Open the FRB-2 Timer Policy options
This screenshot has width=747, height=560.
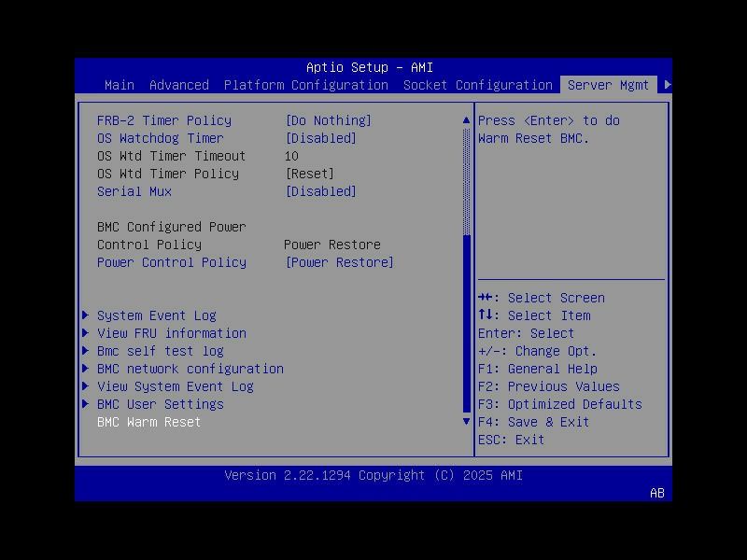(331, 120)
